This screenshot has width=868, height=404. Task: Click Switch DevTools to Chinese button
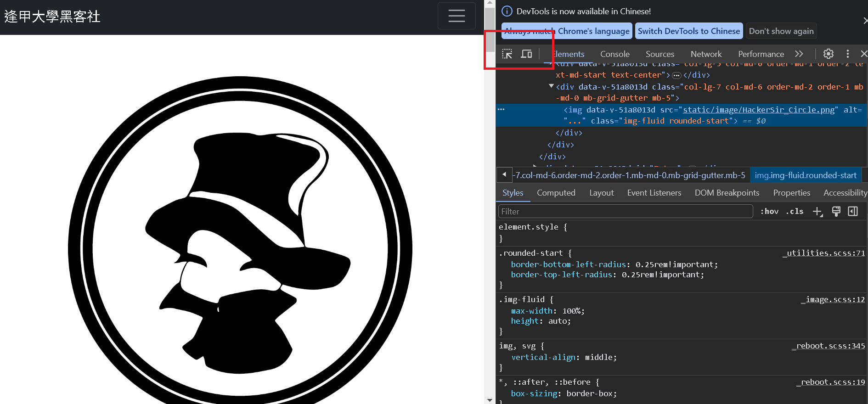point(689,31)
